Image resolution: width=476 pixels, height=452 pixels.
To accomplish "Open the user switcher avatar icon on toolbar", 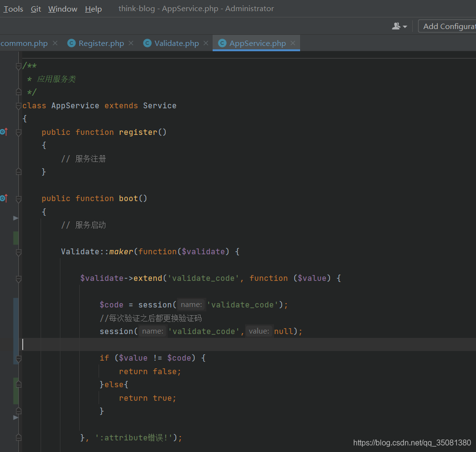I will [x=395, y=27].
